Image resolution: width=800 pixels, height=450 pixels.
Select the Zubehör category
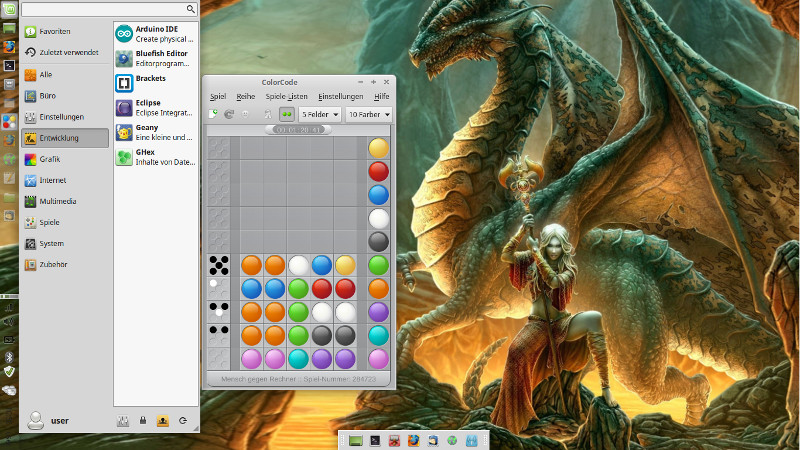tap(65, 265)
